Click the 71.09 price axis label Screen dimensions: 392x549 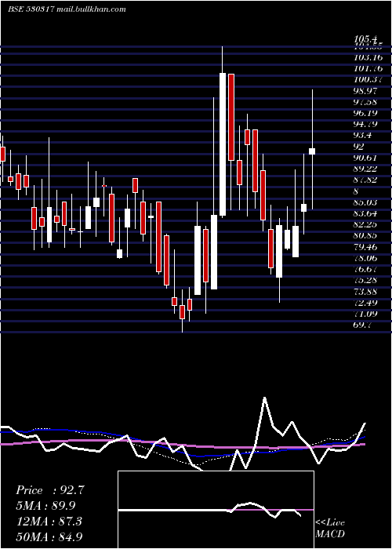[365, 314]
